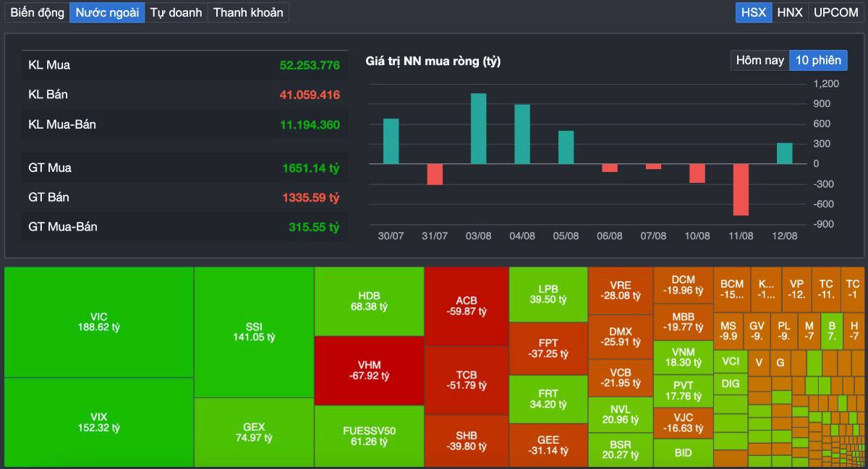Image resolution: width=868 pixels, height=469 pixels.
Task: Open the MBB -19.77 tỷ tile
Action: [x=684, y=322]
